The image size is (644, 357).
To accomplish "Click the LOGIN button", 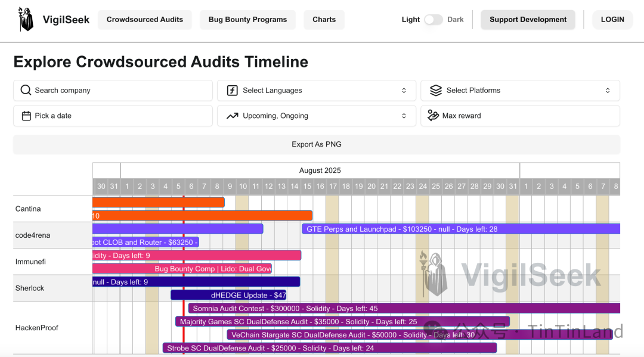I will [612, 20].
